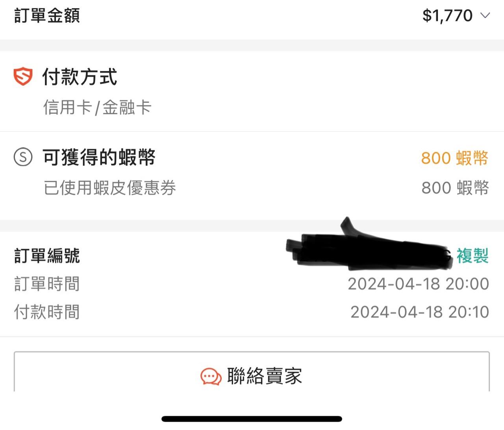Image resolution: width=504 pixels, height=430 pixels.
Task: Tap the 訂單時間 label
Action: pos(47,284)
